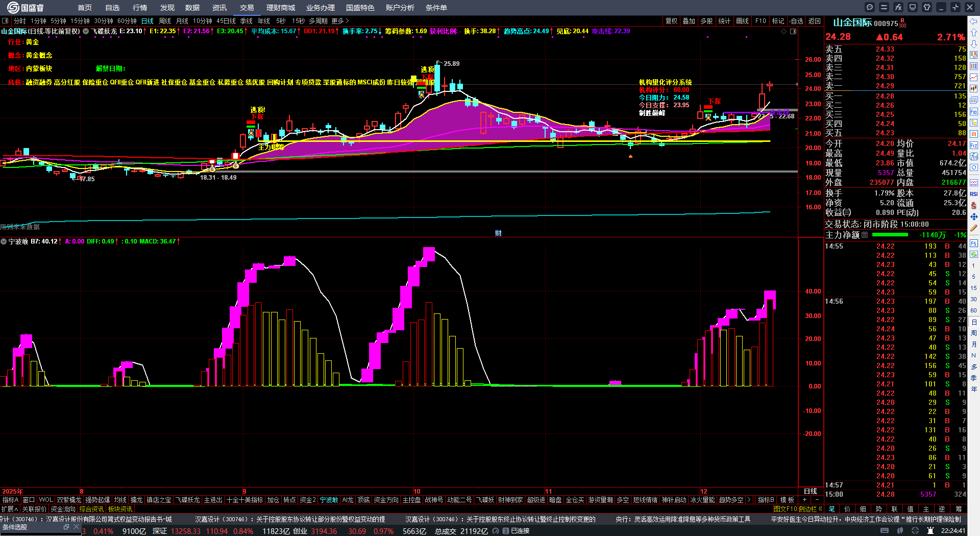This screenshot has height=536, width=980.
Task: Open the 多周期 multi-period selector
Action: click(x=318, y=21)
